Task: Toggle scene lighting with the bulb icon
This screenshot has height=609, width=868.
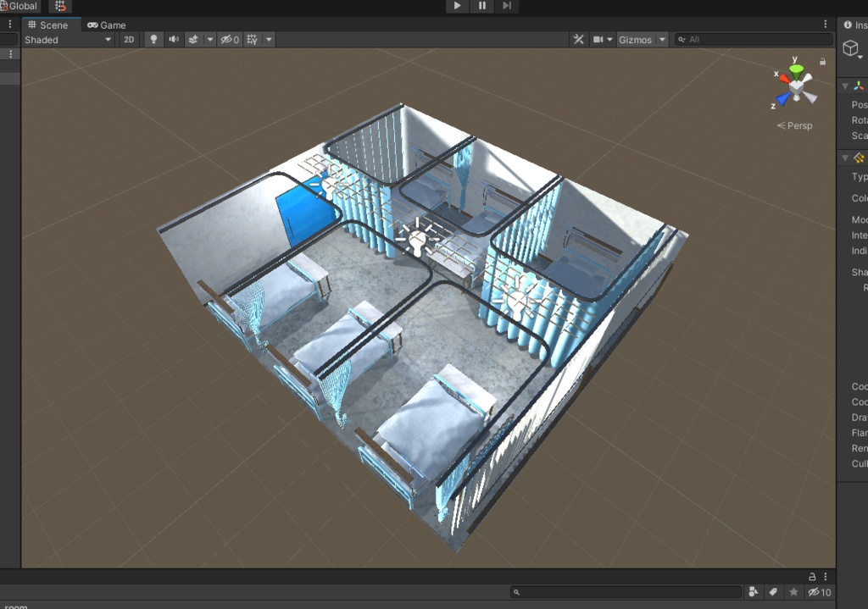Action: 153,39
